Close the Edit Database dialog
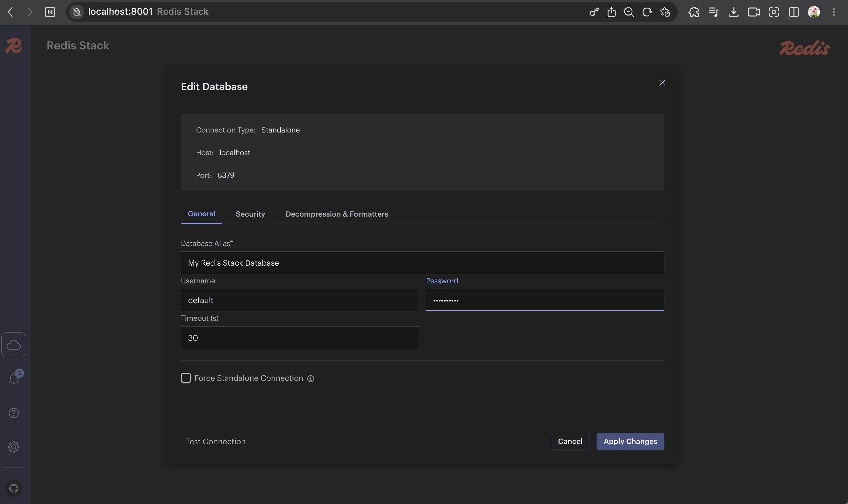 (662, 82)
